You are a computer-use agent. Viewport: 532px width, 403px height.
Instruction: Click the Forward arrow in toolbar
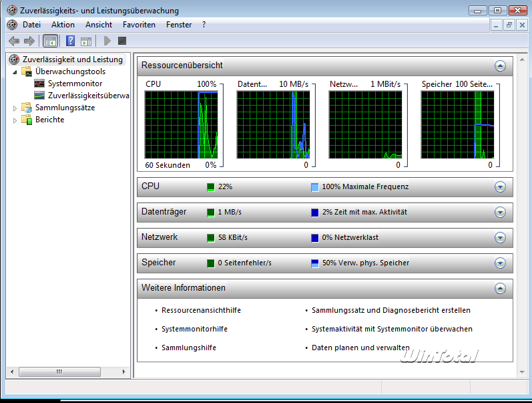(29, 41)
